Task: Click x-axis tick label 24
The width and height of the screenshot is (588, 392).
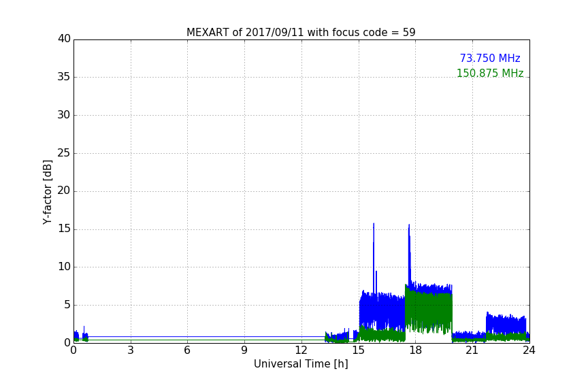Action: pos(529,350)
